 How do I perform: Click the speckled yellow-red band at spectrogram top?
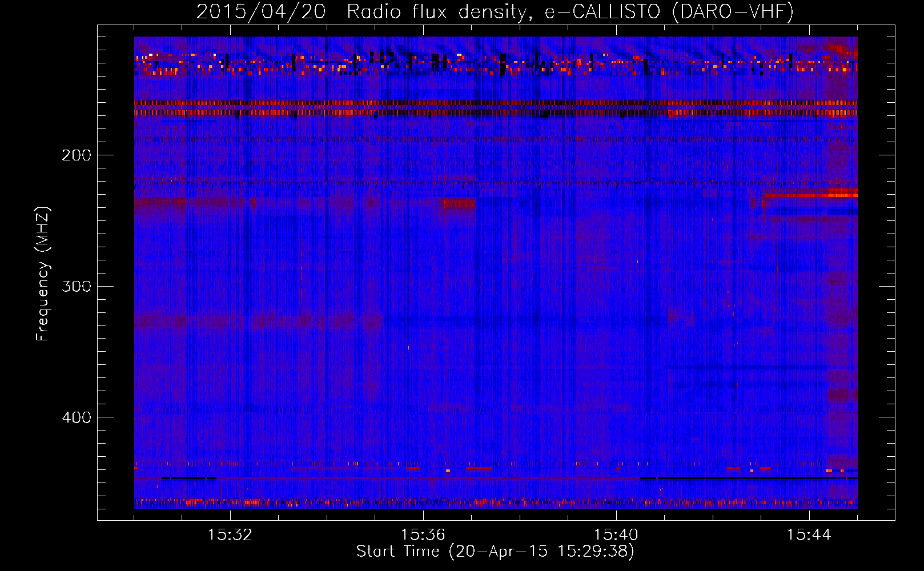coord(496,64)
